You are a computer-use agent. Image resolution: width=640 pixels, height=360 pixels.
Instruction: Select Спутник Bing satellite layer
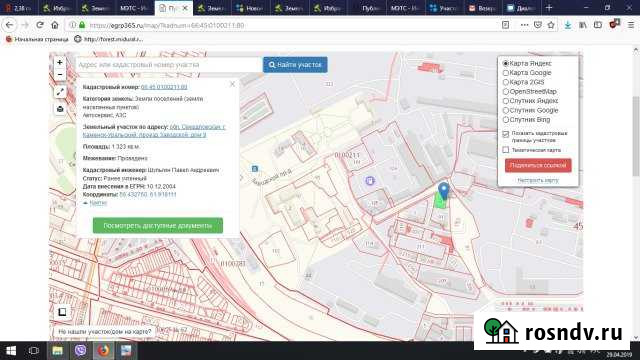point(505,120)
